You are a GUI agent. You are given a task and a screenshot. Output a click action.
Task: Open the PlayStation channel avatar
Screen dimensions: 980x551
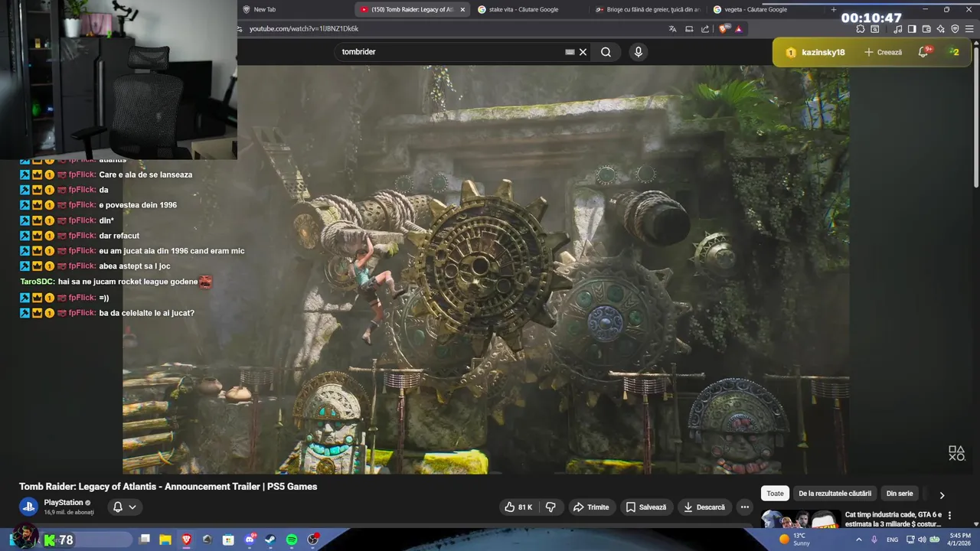tap(28, 507)
